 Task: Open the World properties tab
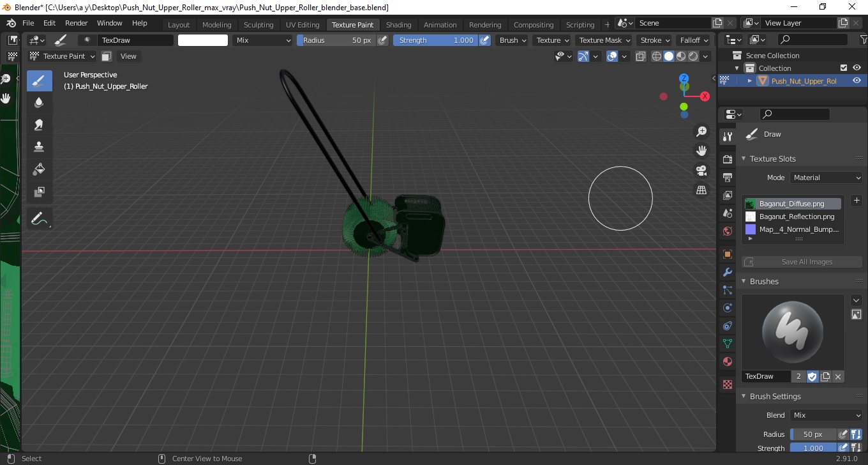(x=727, y=231)
